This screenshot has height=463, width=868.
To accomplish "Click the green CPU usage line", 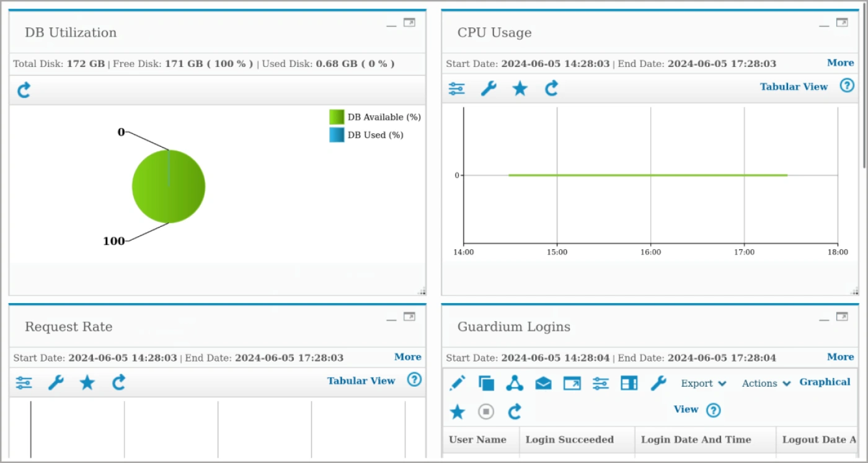I will pyautogui.click(x=648, y=175).
